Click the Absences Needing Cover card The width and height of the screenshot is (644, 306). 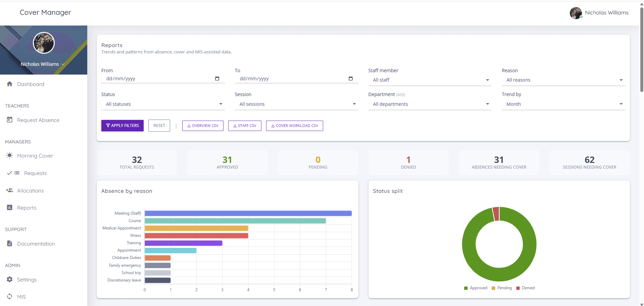(499, 163)
